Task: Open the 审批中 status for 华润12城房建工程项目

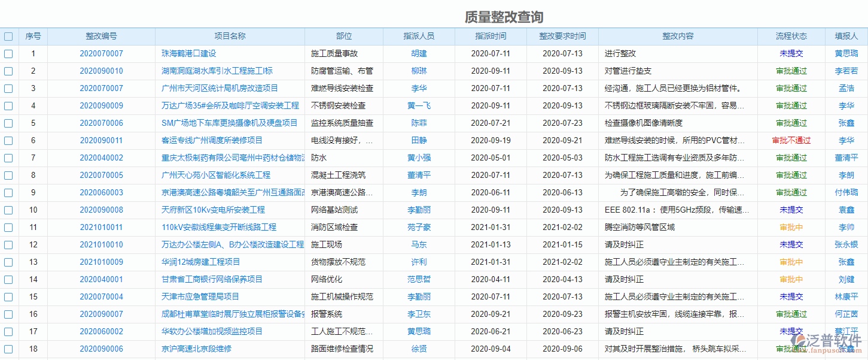Action: tap(791, 262)
